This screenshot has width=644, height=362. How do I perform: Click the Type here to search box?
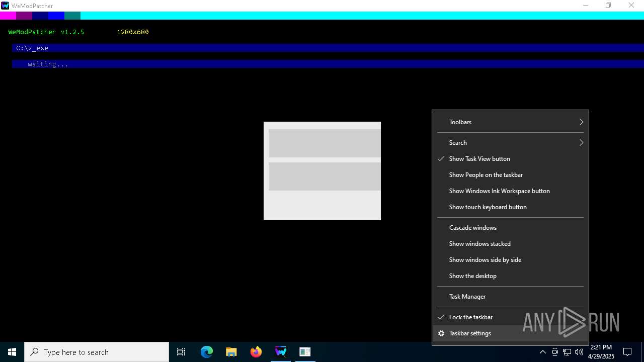97,352
